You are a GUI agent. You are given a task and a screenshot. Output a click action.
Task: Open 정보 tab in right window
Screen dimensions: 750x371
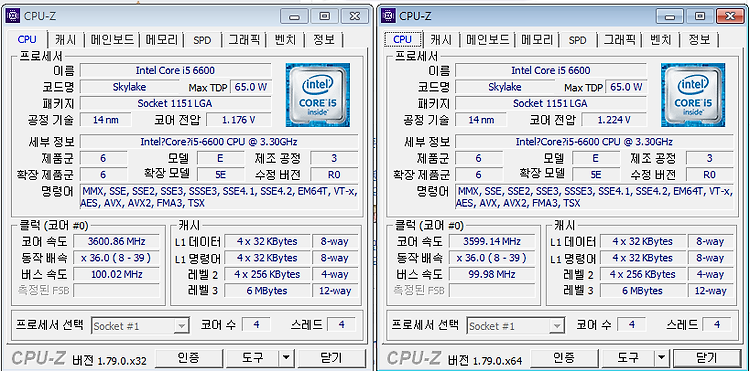[x=699, y=40]
